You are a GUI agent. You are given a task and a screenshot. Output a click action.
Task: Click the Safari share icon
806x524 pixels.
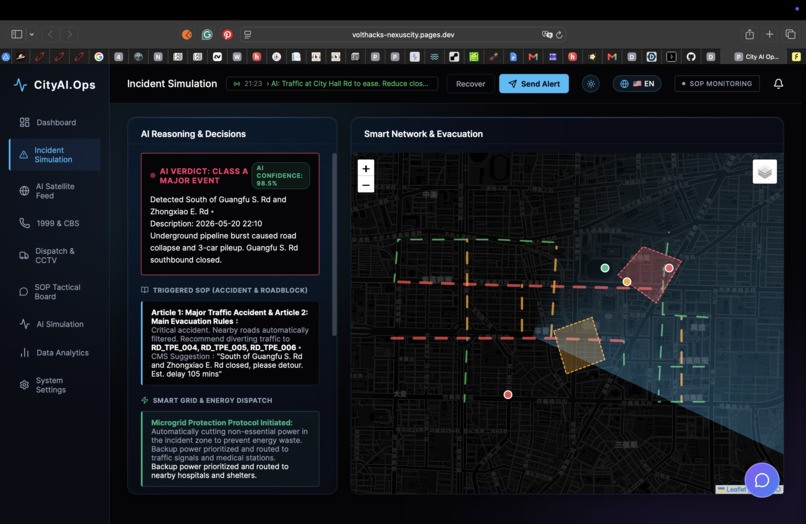coord(749,34)
